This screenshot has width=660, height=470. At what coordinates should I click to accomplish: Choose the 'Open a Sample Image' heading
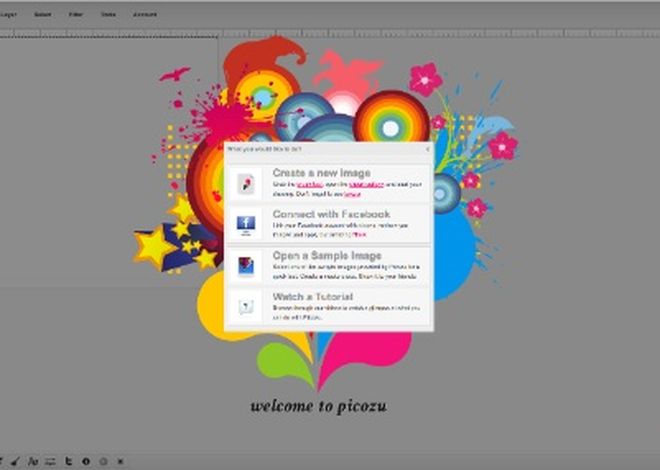point(327,255)
